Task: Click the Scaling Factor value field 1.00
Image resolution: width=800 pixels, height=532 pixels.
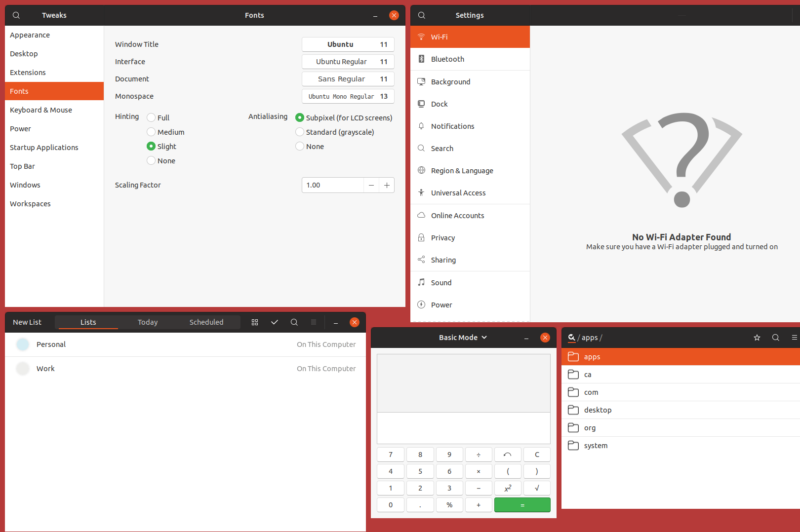Action: coord(333,185)
